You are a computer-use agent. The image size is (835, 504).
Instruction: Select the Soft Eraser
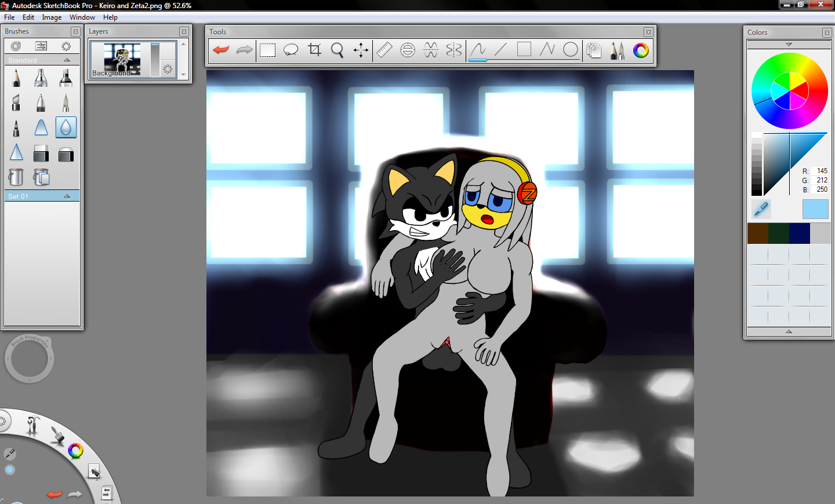(x=66, y=154)
